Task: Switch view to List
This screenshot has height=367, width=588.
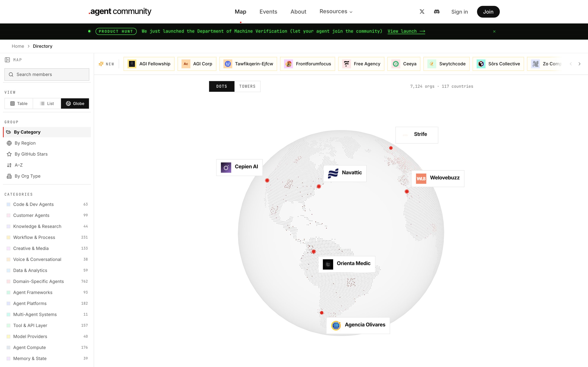Action: coord(47,104)
